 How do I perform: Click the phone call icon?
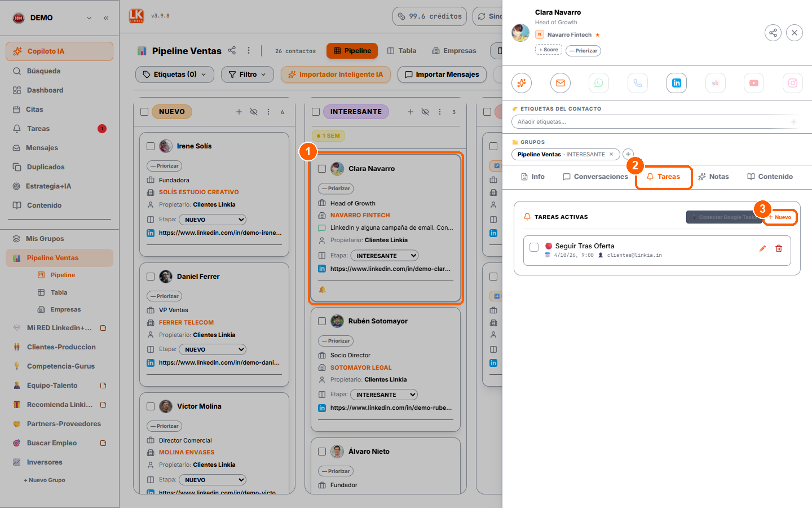point(638,83)
